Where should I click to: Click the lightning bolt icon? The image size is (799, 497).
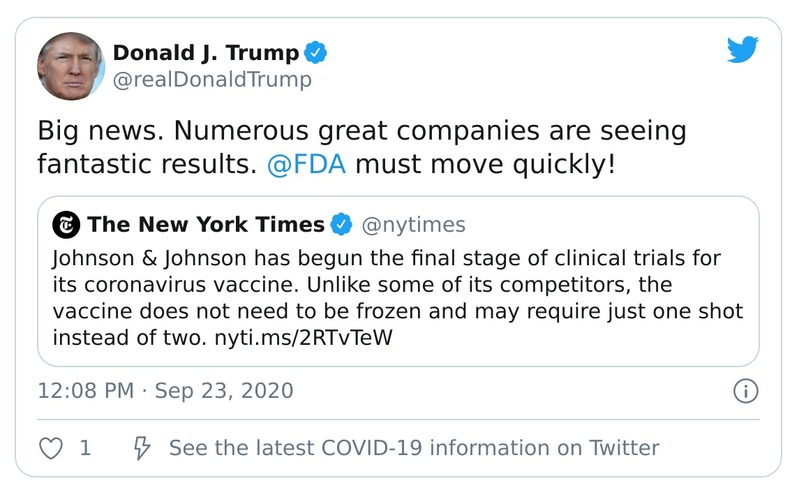[x=142, y=447]
